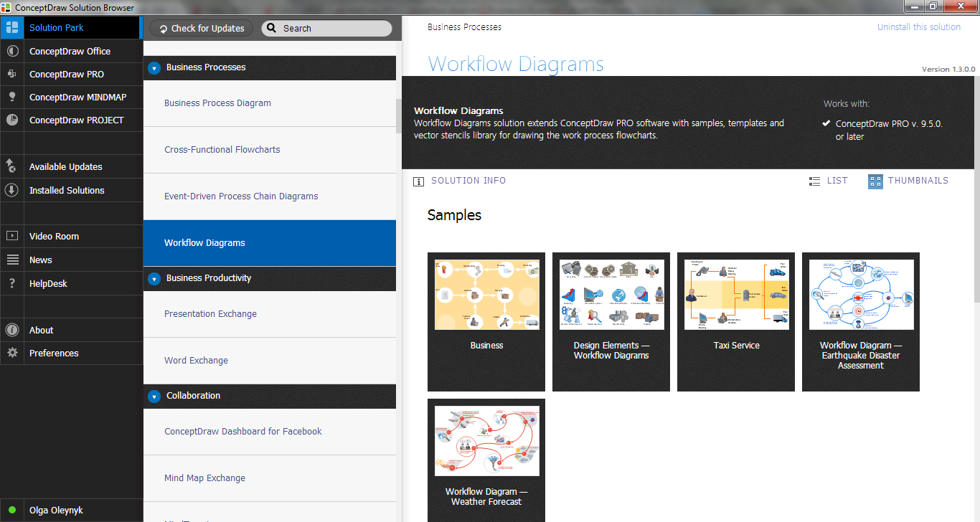The width and height of the screenshot is (980, 522).
Task: Select Business Process Diagram solution
Action: pyautogui.click(x=270, y=103)
